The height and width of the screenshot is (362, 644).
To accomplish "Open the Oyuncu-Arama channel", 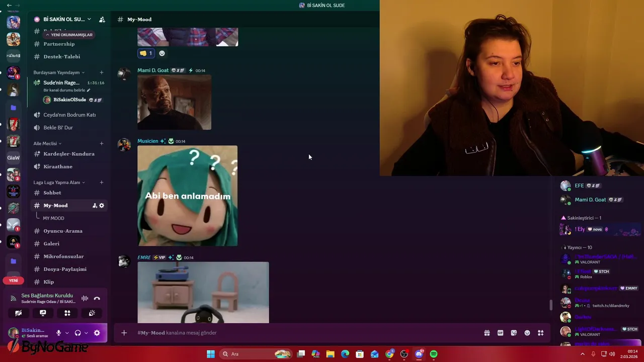I will [x=63, y=231].
